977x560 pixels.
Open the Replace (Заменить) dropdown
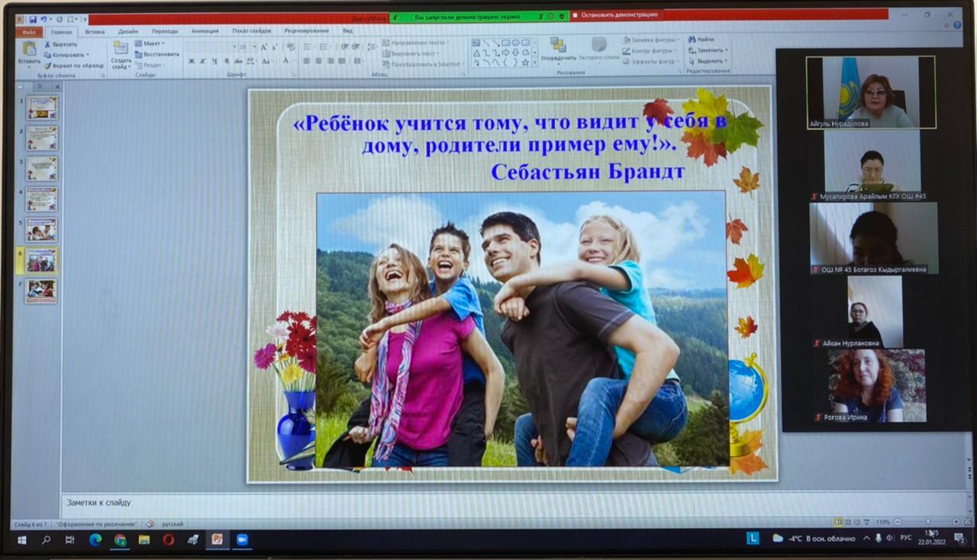coord(708,50)
